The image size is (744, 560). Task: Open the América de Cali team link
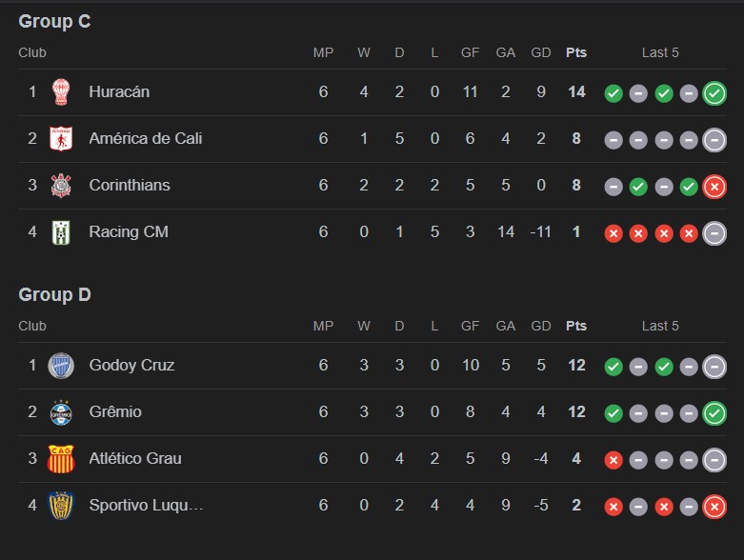click(145, 139)
